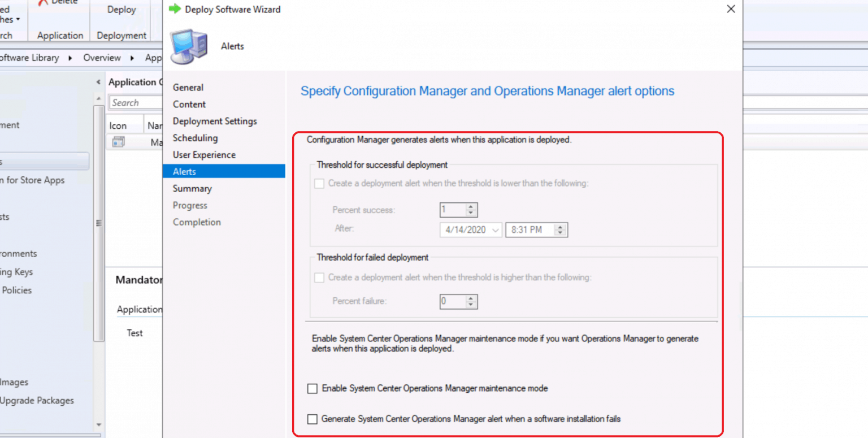Click the Deploy ribbon button
The width and height of the screenshot is (868, 438).
[x=121, y=10]
